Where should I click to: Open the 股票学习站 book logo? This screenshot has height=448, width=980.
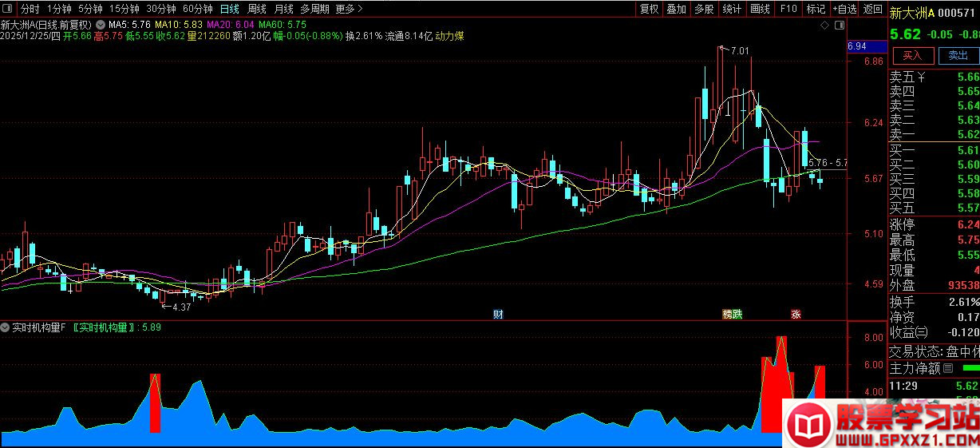806,425
